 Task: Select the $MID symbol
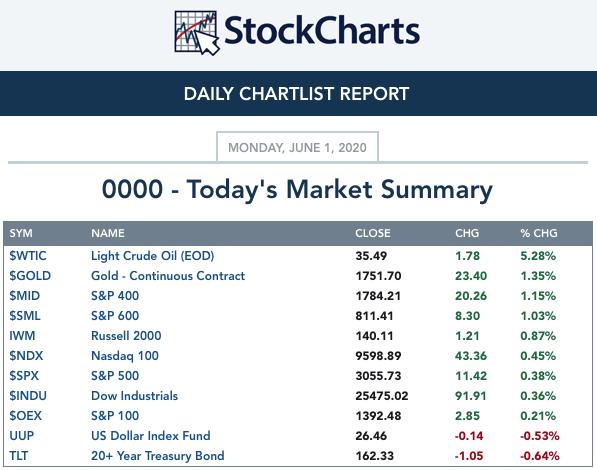(x=25, y=296)
